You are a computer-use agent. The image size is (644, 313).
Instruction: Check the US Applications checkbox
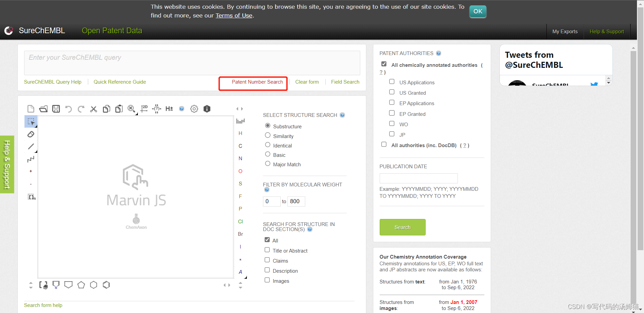point(392,82)
